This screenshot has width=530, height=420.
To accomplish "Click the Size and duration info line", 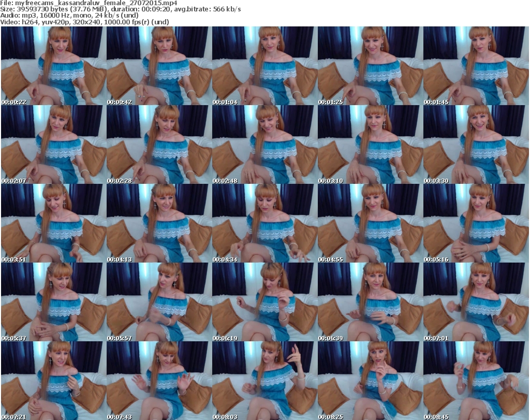I will [x=121, y=9].
